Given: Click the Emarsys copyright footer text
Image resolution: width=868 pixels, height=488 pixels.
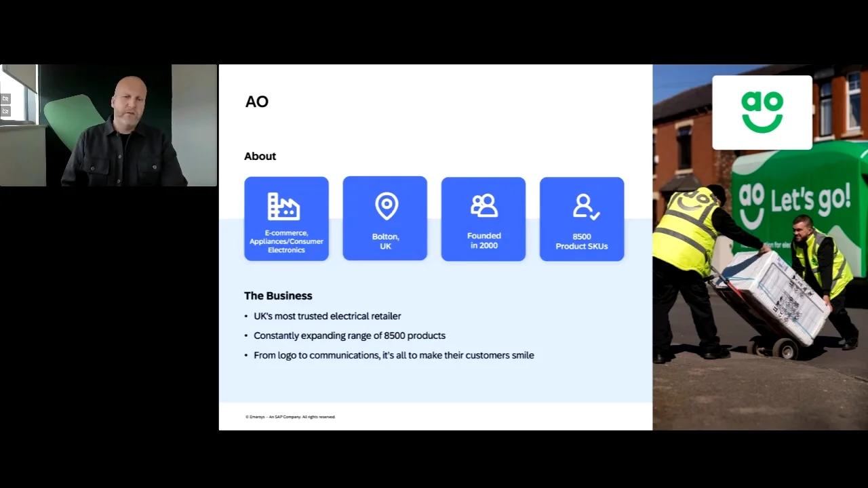Looking at the screenshot, I should (x=290, y=417).
